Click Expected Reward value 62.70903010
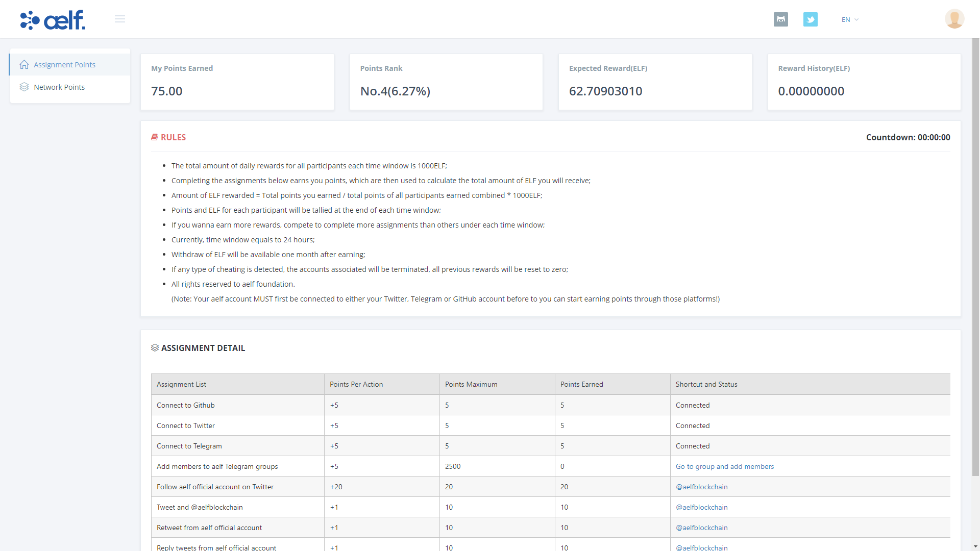The image size is (980, 551). (x=605, y=91)
